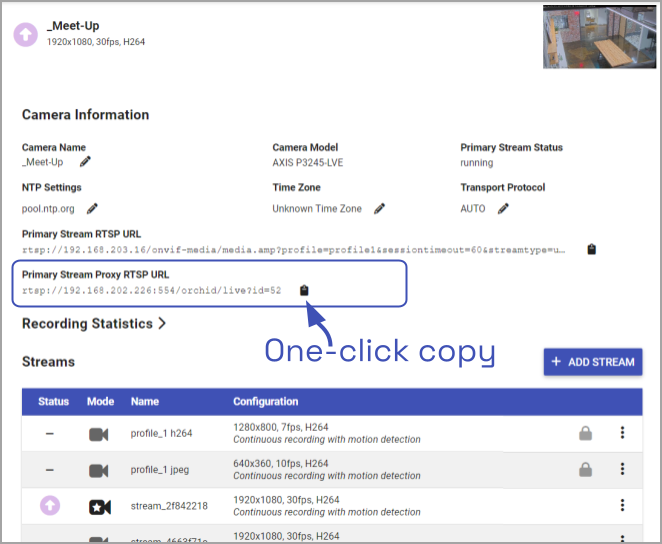Edit Transport Protocol AUTO pencil icon
Viewport: 662px width, 544px height.
click(503, 208)
